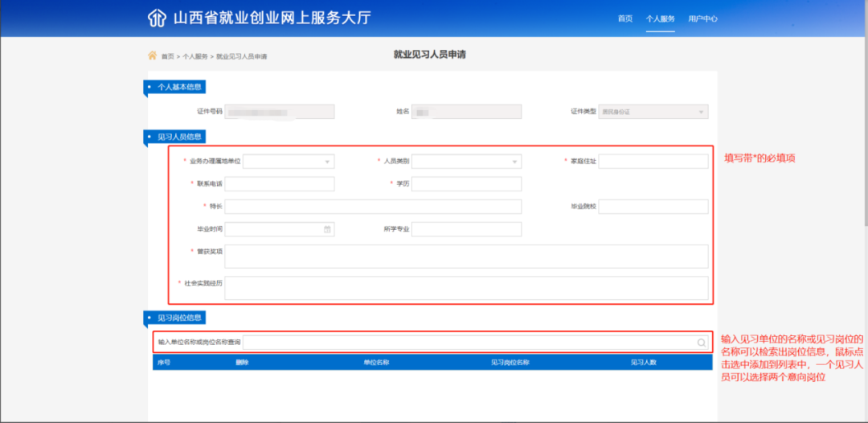Click the site logo icon in header
The image size is (868, 423).
(156, 18)
